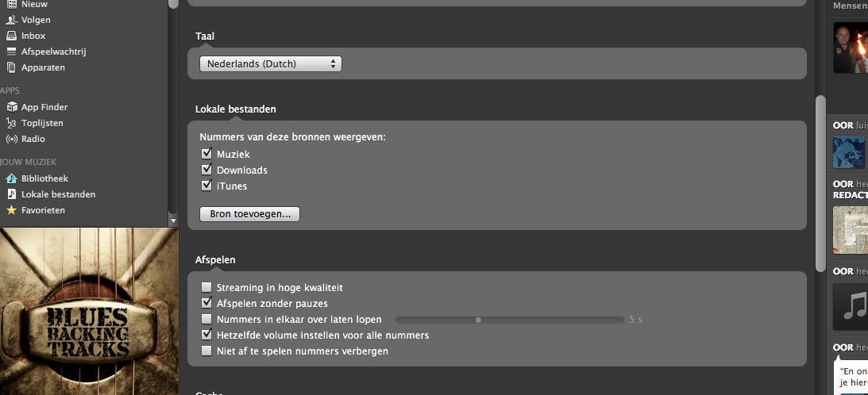This screenshot has height=395, width=868.
Task: Open the Nederlands (Dutch) language dropdown
Action: [x=270, y=63]
